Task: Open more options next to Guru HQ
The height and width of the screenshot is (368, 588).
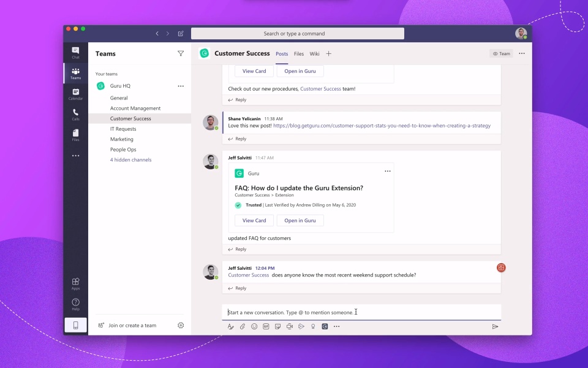Action: pos(181,86)
